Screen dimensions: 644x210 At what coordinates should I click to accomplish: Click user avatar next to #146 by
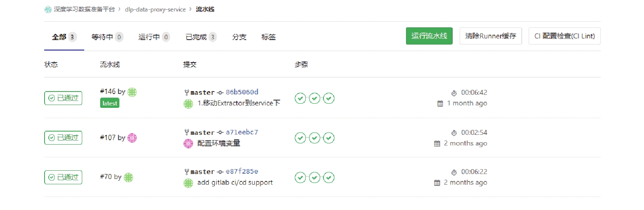(132, 92)
